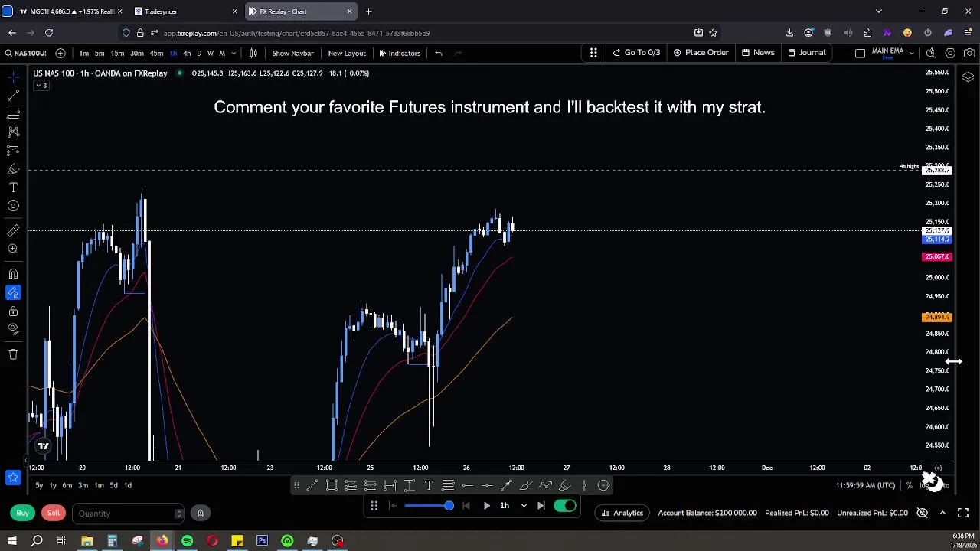Viewport: 980px width, 551px height.
Task: Click New Layout button
Action: [347, 53]
